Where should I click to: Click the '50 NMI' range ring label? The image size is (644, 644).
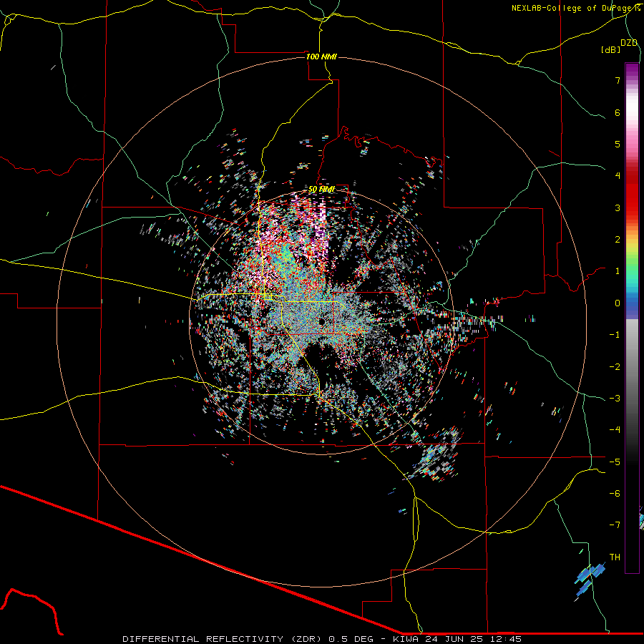321,190
